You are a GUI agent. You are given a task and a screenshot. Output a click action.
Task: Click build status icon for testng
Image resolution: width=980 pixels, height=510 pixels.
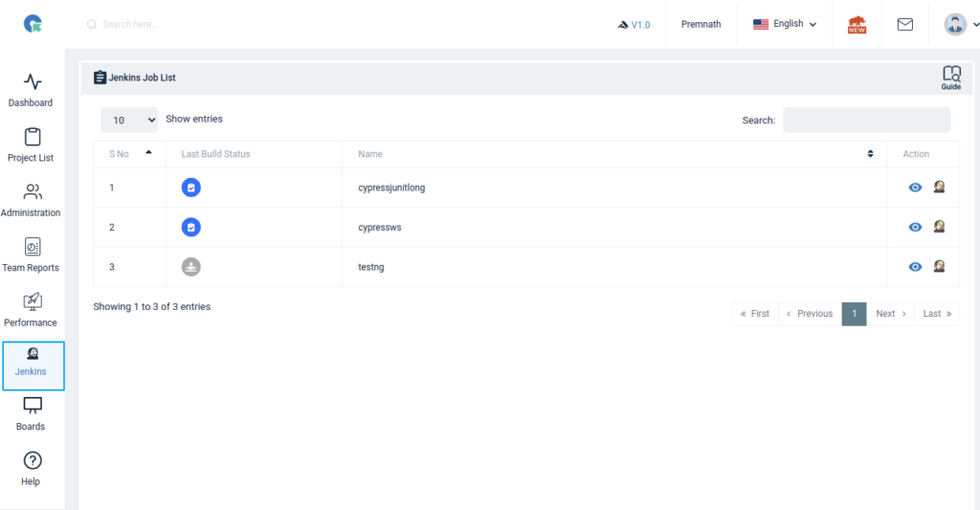pyautogui.click(x=191, y=267)
